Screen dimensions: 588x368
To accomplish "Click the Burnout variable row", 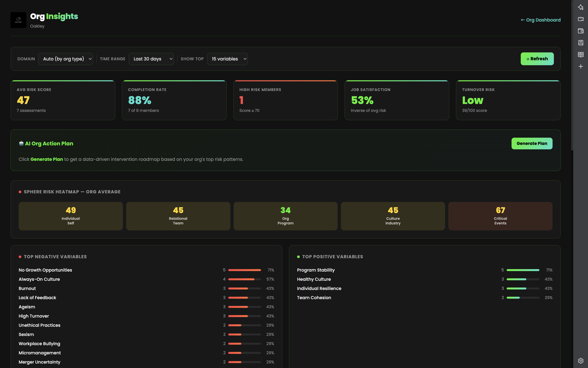I will click(x=146, y=288).
